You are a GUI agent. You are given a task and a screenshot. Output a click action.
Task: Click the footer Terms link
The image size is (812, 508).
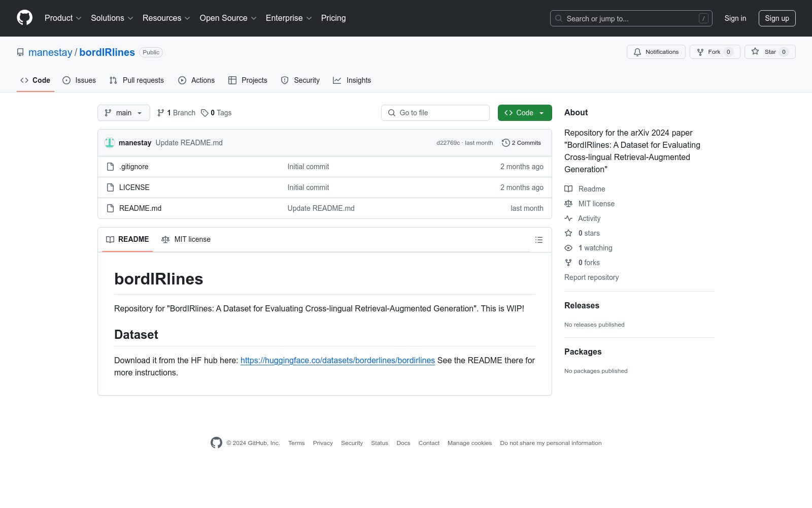pyautogui.click(x=296, y=443)
